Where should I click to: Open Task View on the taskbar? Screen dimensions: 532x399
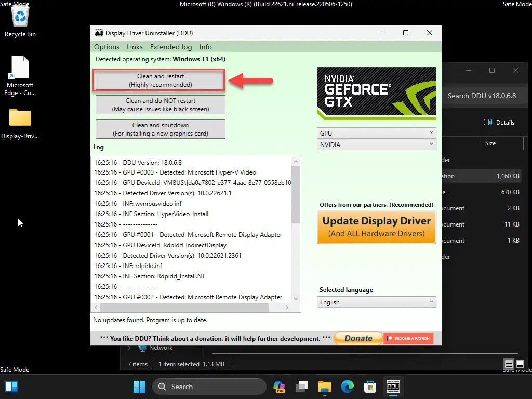(x=302, y=387)
